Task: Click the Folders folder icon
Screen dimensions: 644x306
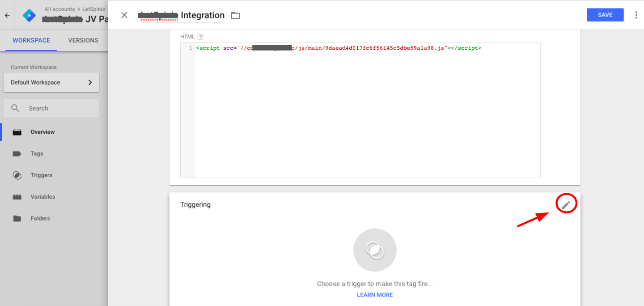Action: 17,218
